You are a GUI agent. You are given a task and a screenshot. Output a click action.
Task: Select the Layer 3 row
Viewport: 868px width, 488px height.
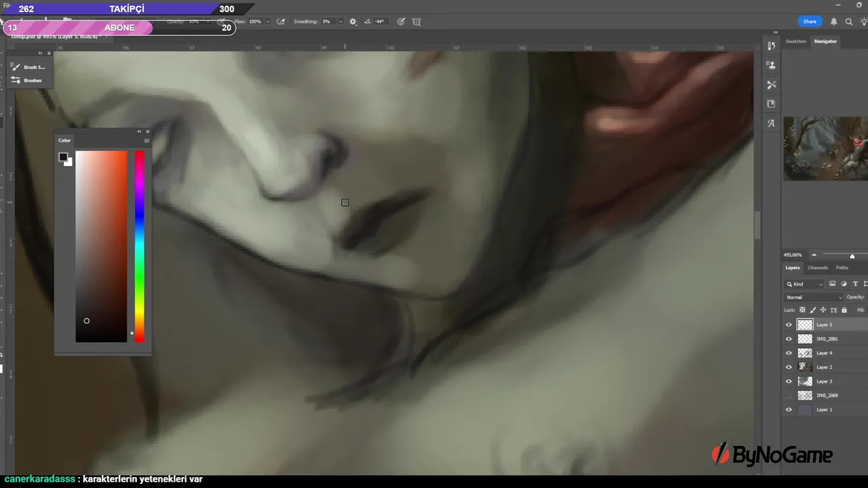click(x=825, y=382)
